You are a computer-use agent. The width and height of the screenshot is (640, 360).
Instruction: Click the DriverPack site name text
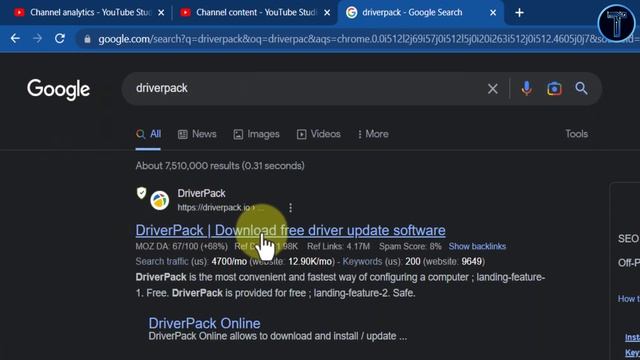pos(201,193)
